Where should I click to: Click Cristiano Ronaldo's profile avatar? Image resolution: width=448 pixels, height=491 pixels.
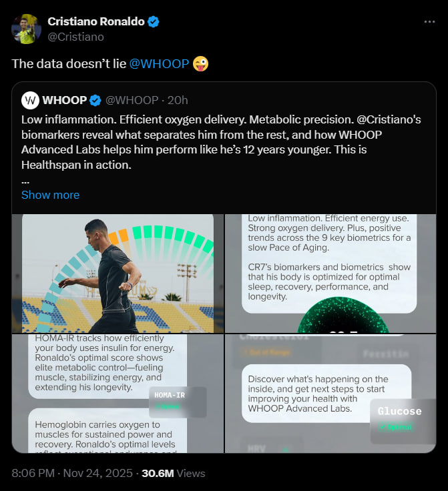pos(26,29)
